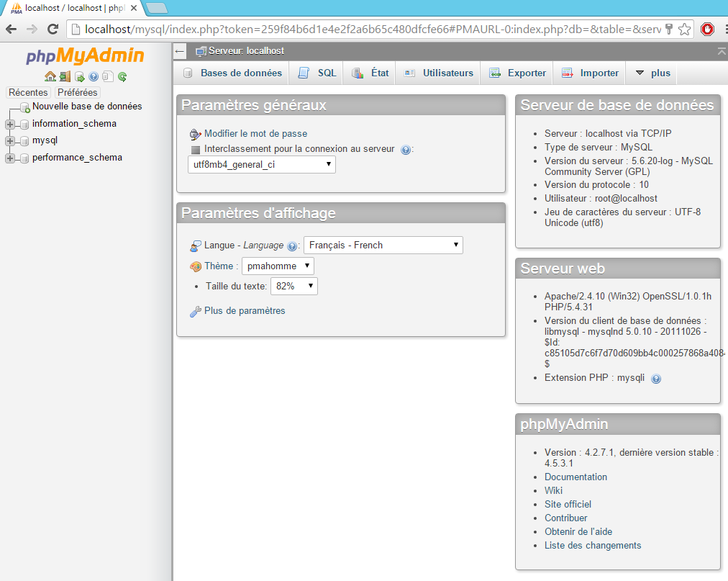The height and width of the screenshot is (581, 728).
Task: Click the Chrome menu button at the far right
Action: 725,30
